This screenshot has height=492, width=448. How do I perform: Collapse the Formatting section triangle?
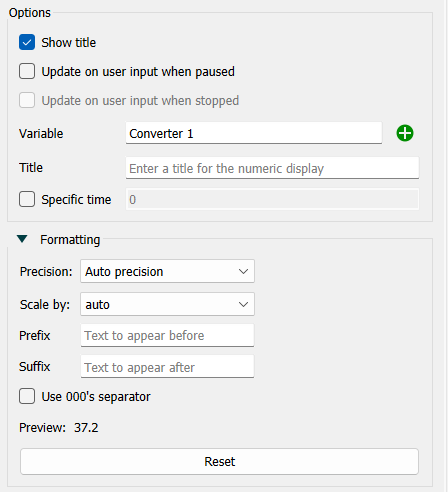click(x=22, y=239)
